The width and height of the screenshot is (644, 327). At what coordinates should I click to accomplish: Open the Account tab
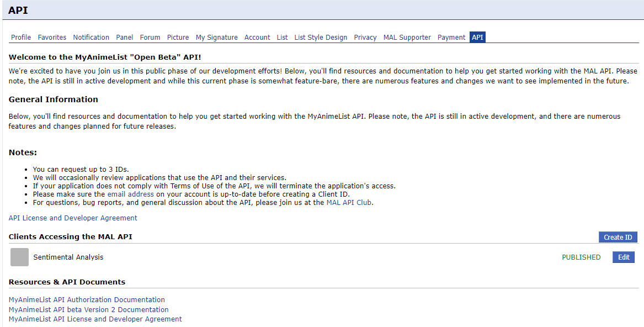[257, 38]
